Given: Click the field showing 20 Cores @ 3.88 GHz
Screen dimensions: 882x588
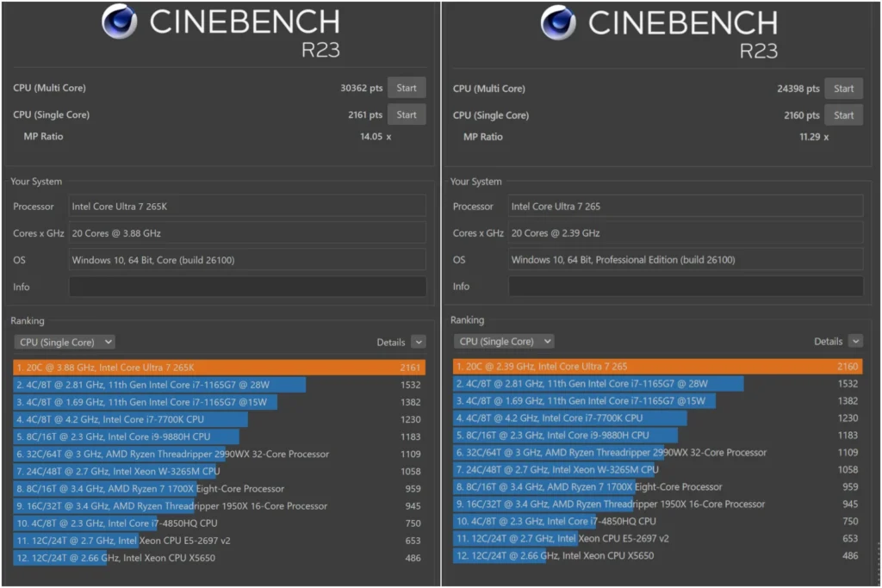Looking at the screenshot, I should point(247,232).
